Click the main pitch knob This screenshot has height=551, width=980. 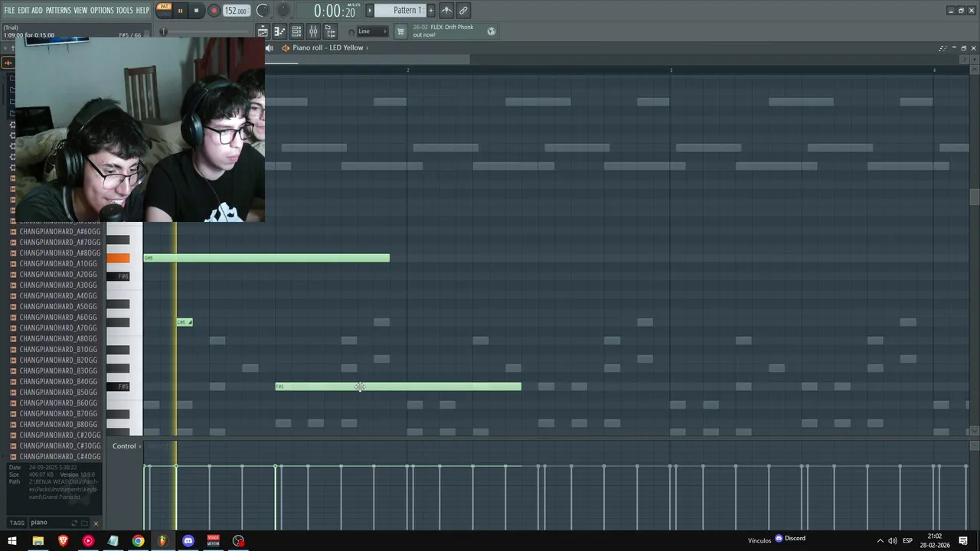tap(283, 11)
